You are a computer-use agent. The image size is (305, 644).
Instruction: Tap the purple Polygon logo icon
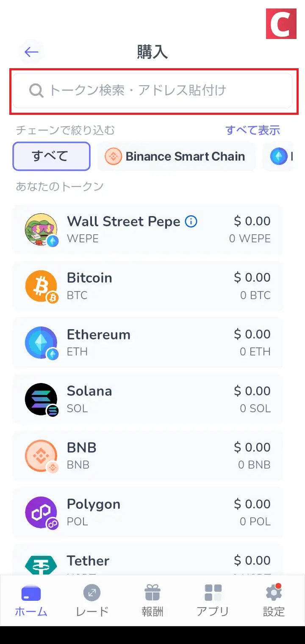[41, 512]
